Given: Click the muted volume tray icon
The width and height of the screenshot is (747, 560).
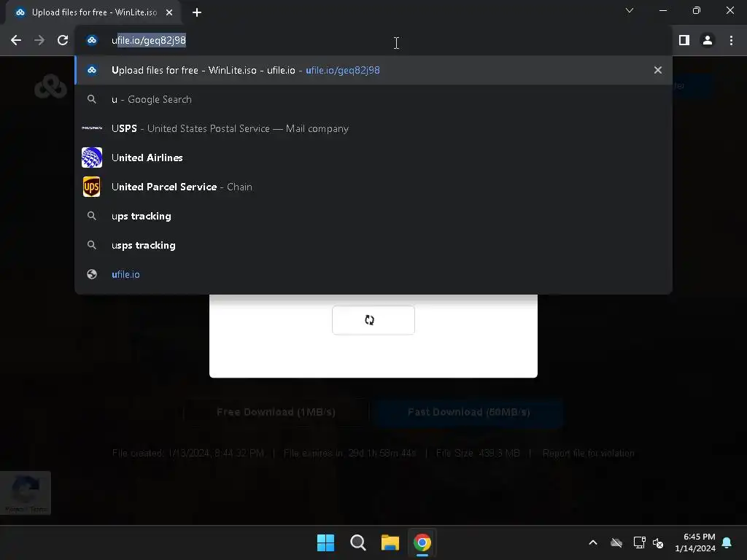Looking at the screenshot, I should point(658,542).
